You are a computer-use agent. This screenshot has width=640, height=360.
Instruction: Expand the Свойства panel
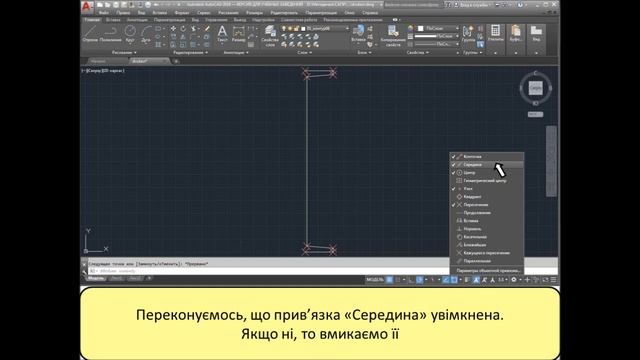coord(418,53)
